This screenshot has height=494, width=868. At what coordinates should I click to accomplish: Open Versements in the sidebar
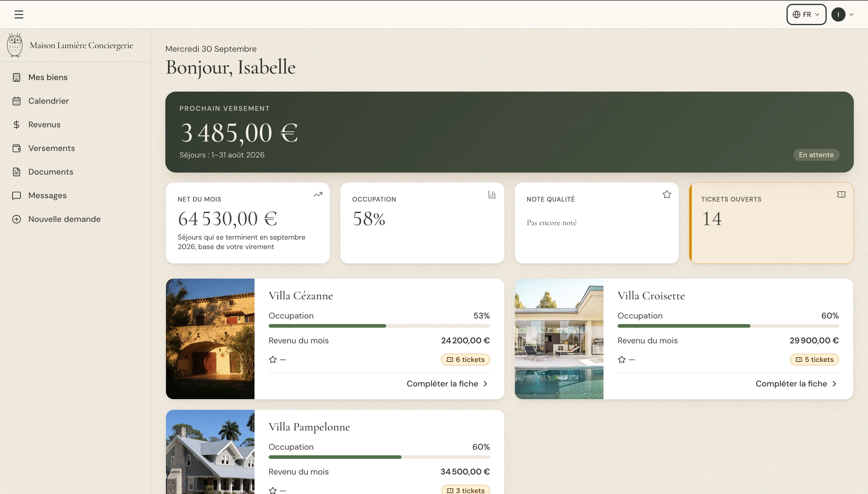pos(75,148)
